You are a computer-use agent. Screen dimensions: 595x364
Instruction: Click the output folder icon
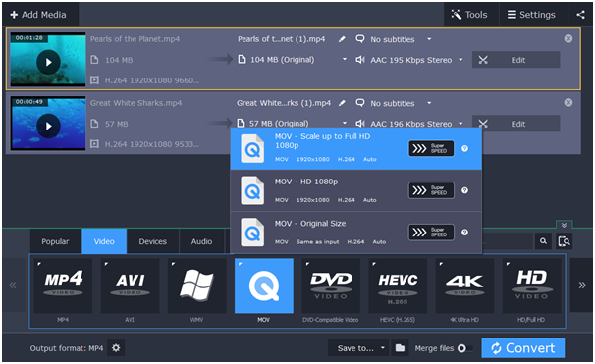[x=400, y=348]
